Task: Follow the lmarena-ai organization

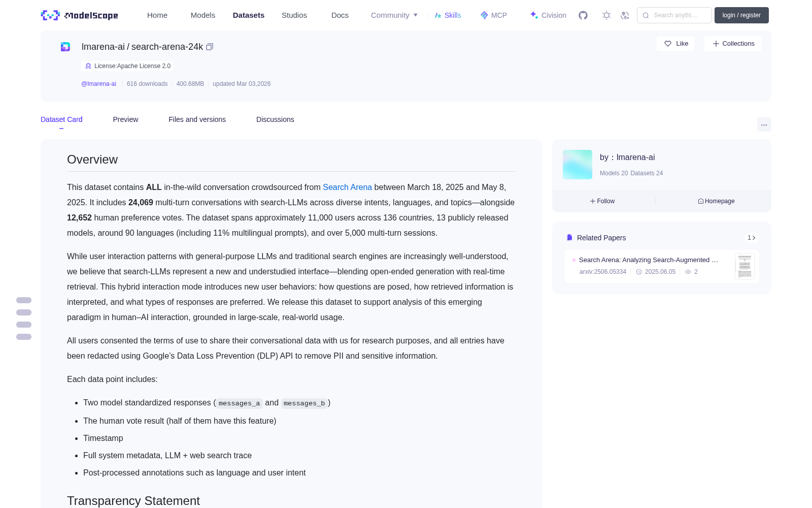Action: coord(602,201)
